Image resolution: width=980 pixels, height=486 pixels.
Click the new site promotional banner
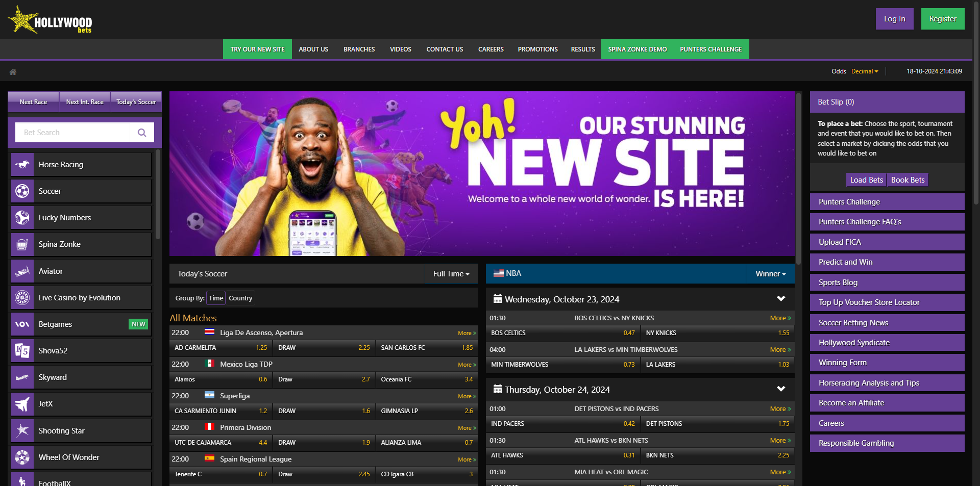pos(482,174)
